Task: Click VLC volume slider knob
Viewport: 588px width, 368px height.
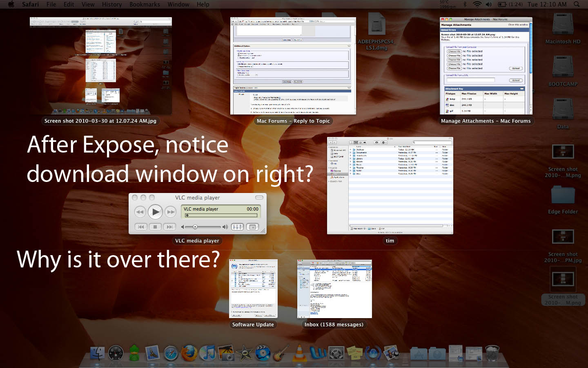Action: (x=195, y=227)
